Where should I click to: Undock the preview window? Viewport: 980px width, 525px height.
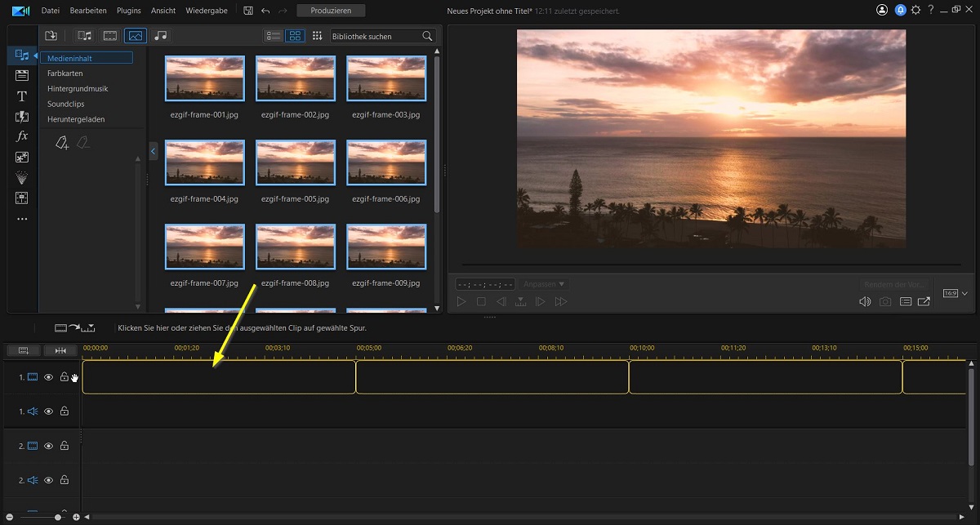(924, 301)
